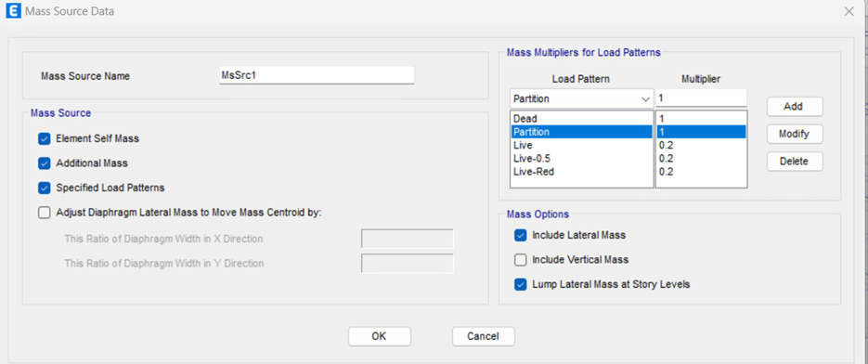868x364 pixels.
Task: Click the Cancel button
Action: (x=484, y=336)
